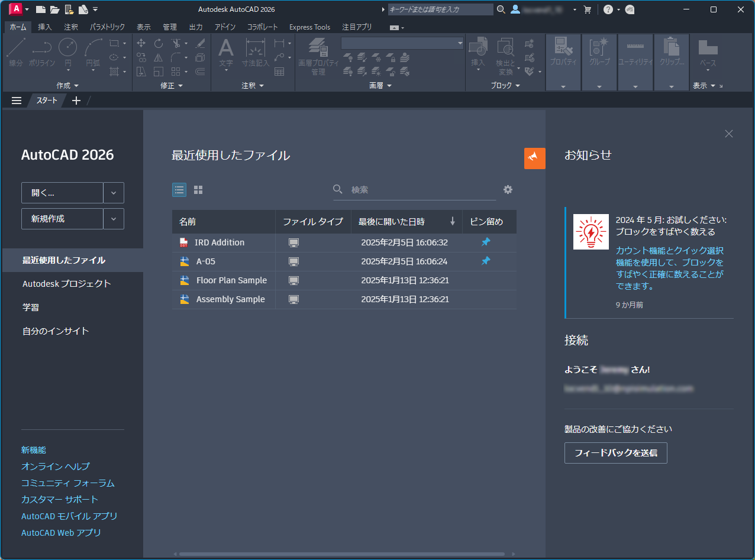This screenshot has width=755, height=560.
Task: Expand the 新規作成 dropdown arrow
Action: [114, 219]
